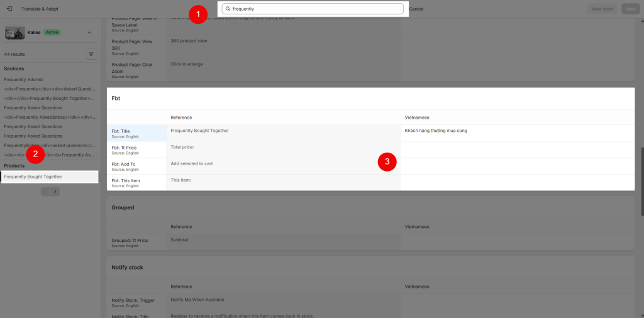Cancel the search
644x318 pixels.
point(416,9)
